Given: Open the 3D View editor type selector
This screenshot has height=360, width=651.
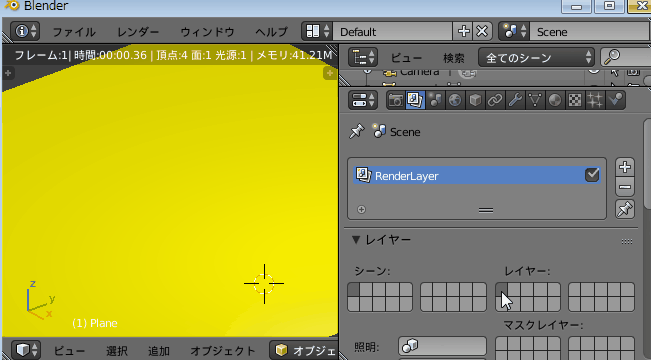Looking at the screenshot, I should tap(25, 350).
